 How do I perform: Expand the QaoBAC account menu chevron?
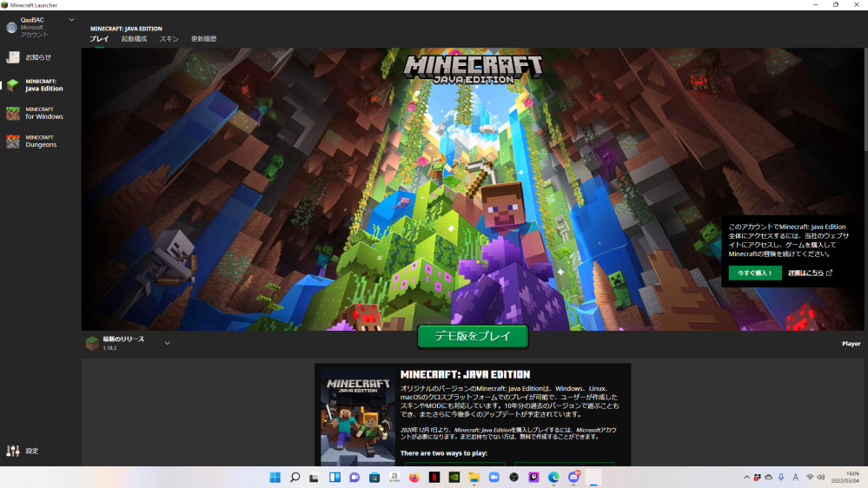[71, 20]
